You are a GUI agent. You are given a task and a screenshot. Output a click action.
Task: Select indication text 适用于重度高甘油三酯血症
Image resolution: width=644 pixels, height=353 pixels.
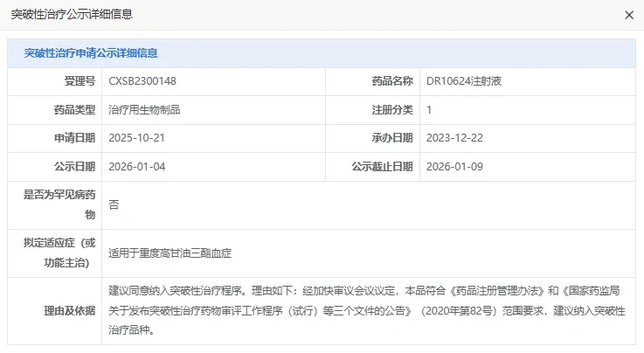tap(170, 253)
